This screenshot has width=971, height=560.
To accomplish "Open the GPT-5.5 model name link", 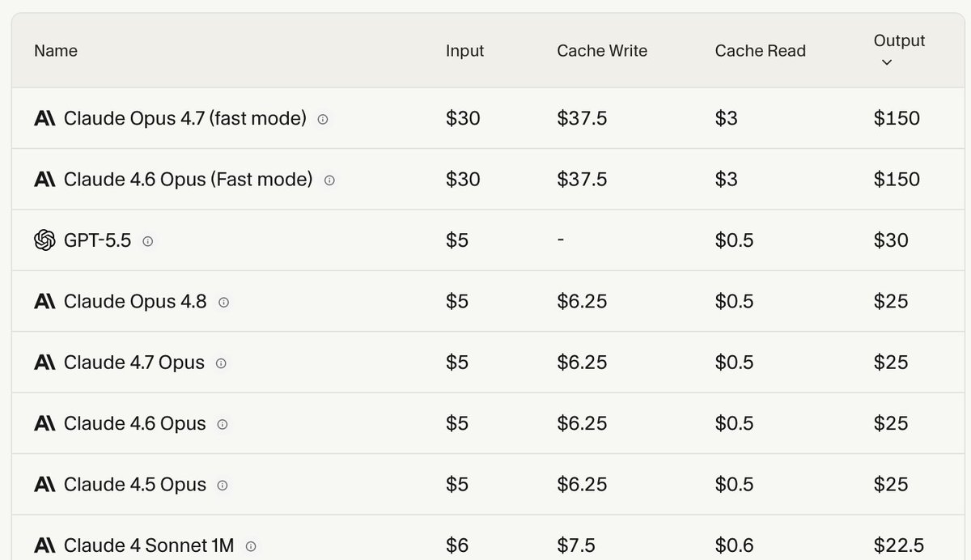I will click(x=97, y=240).
